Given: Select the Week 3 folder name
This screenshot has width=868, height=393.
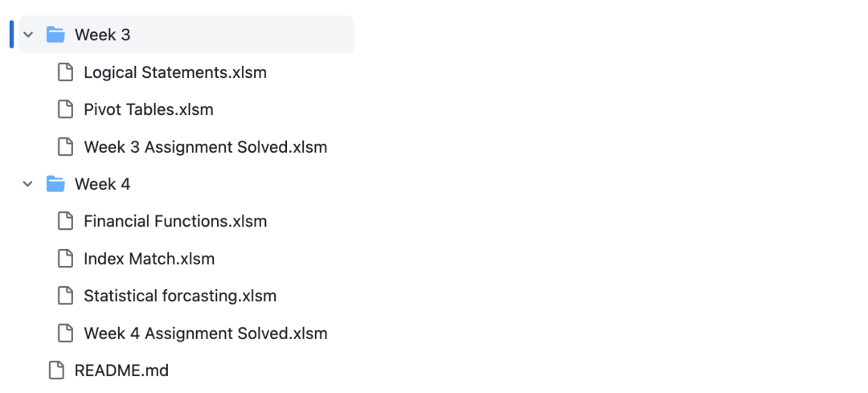Looking at the screenshot, I should pos(102,35).
